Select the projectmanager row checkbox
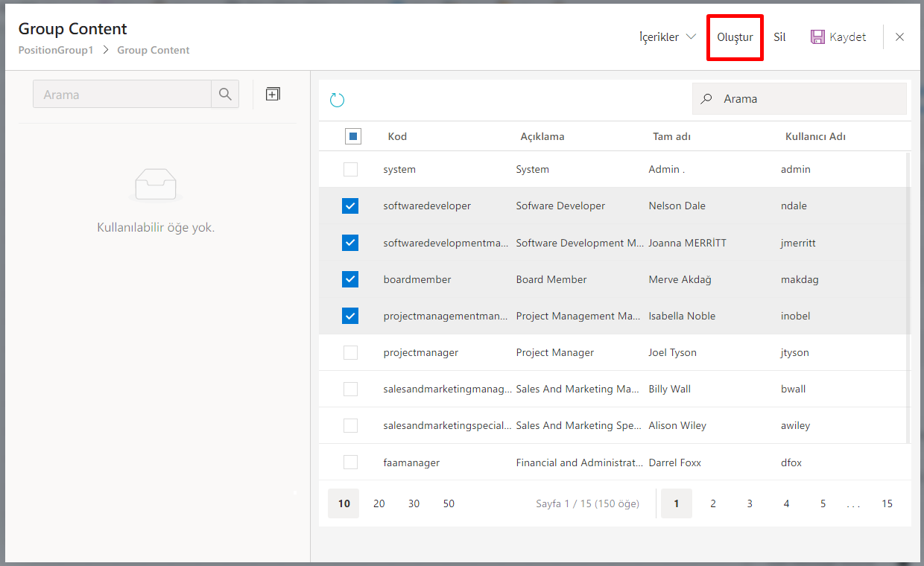Screen dimensions: 924x566 350,352
